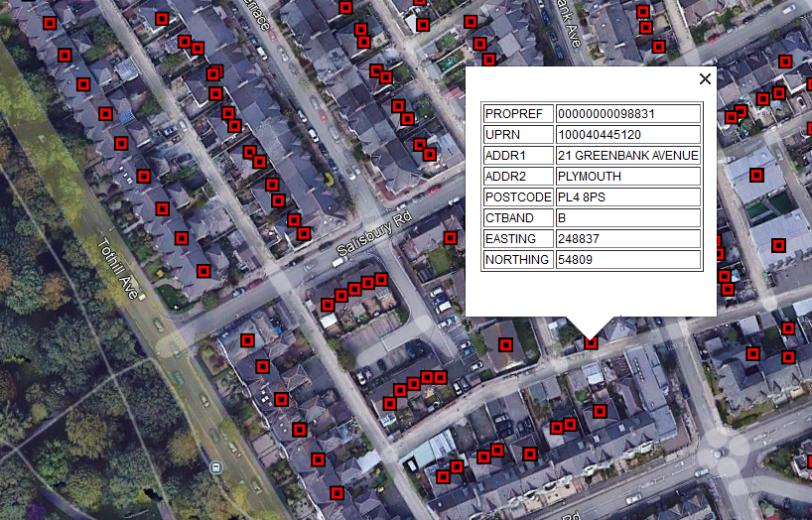Click the red marker under the popup pointer

pyautogui.click(x=591, y=341)
